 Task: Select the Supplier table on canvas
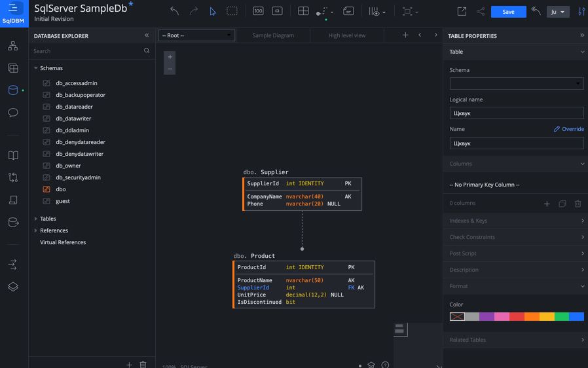303,194
